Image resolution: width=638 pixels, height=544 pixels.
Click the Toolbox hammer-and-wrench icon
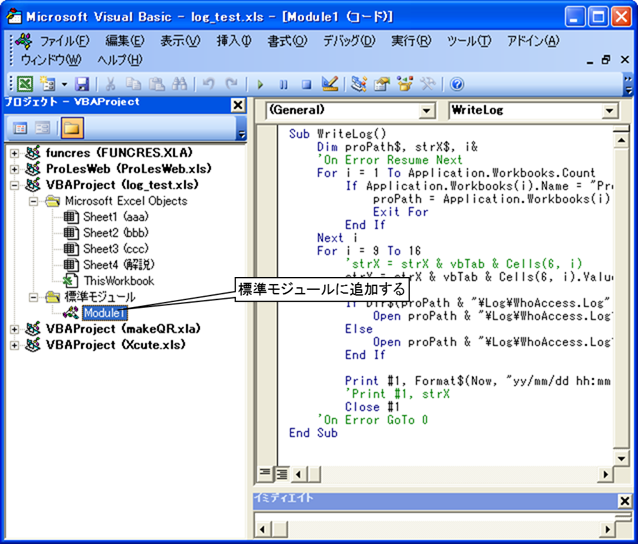[428, 84]
